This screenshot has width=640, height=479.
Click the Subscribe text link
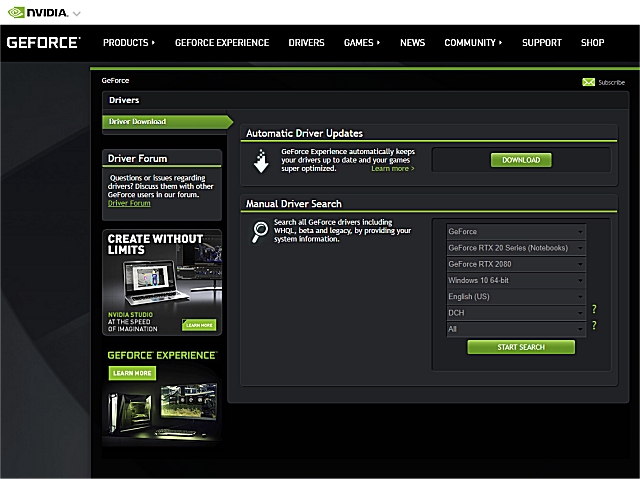tap(611, 82)
